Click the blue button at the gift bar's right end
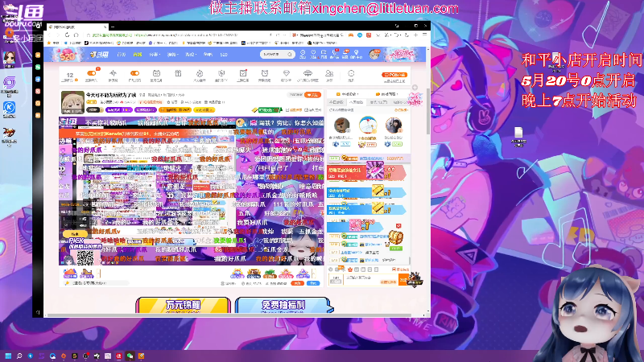Image resolution: width=644 pixels, height=362 pixels. pos(313,283)
